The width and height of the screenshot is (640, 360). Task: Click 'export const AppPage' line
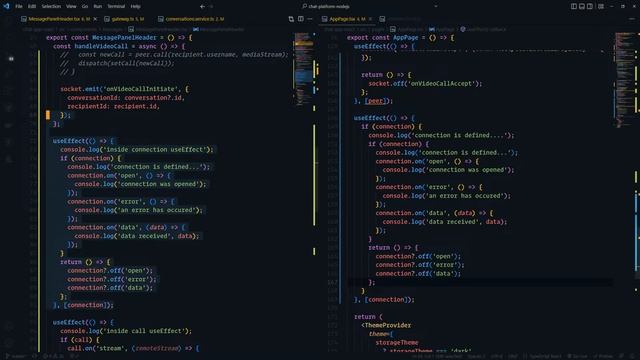pos(400,38)
